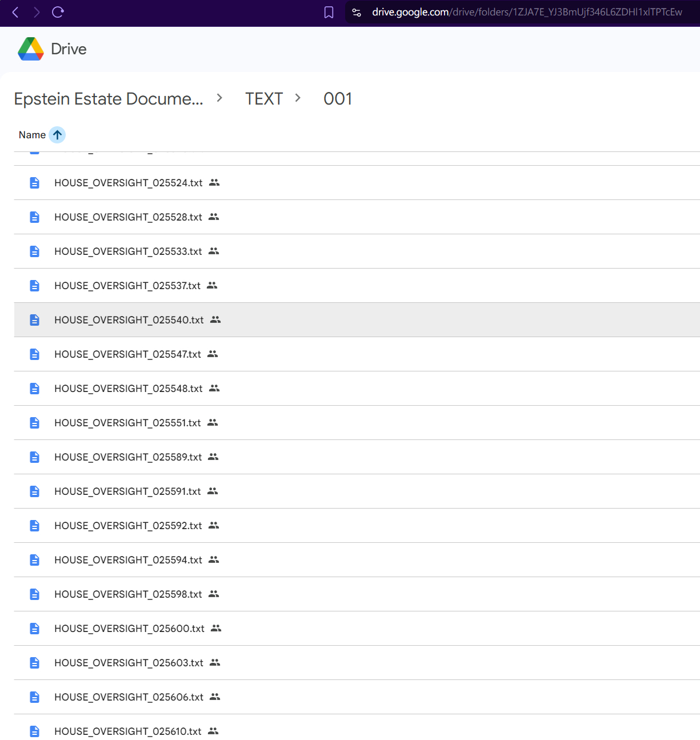Expand chevron after TEXT breadcrumb

coord(298,98)
